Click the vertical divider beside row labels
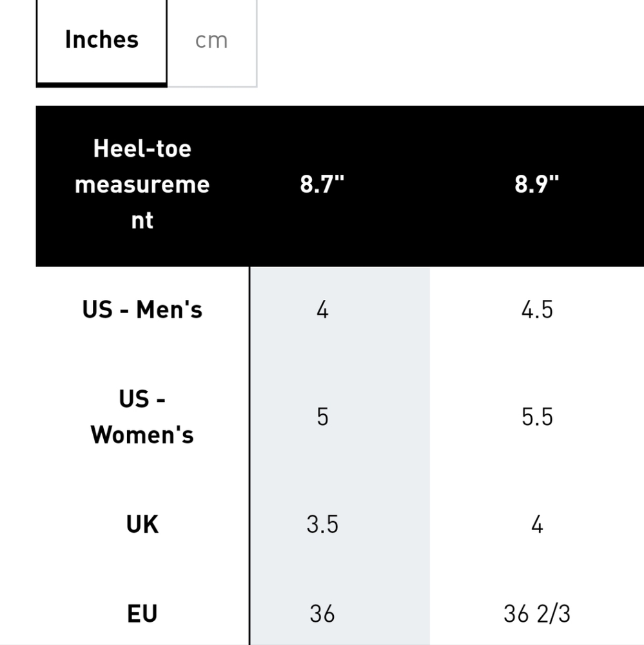 [x=249, y=456]
